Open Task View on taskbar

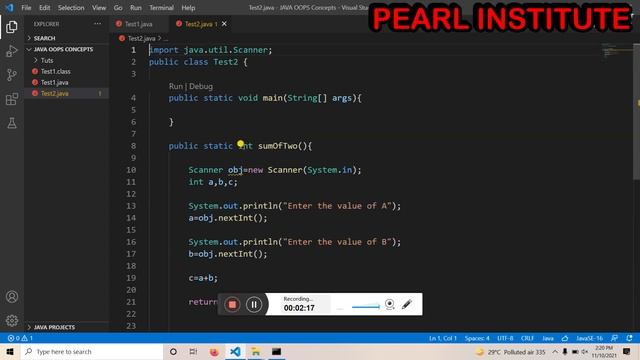point(193,351)
